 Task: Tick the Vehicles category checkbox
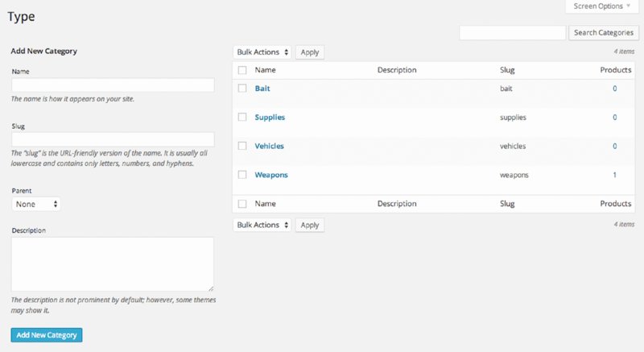242,146
